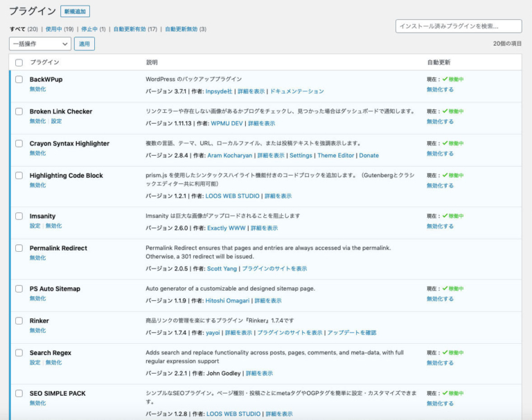532x420 pixels.
Task: Open Broken Link Checker 設定 settings
Action: click(56, 121)
